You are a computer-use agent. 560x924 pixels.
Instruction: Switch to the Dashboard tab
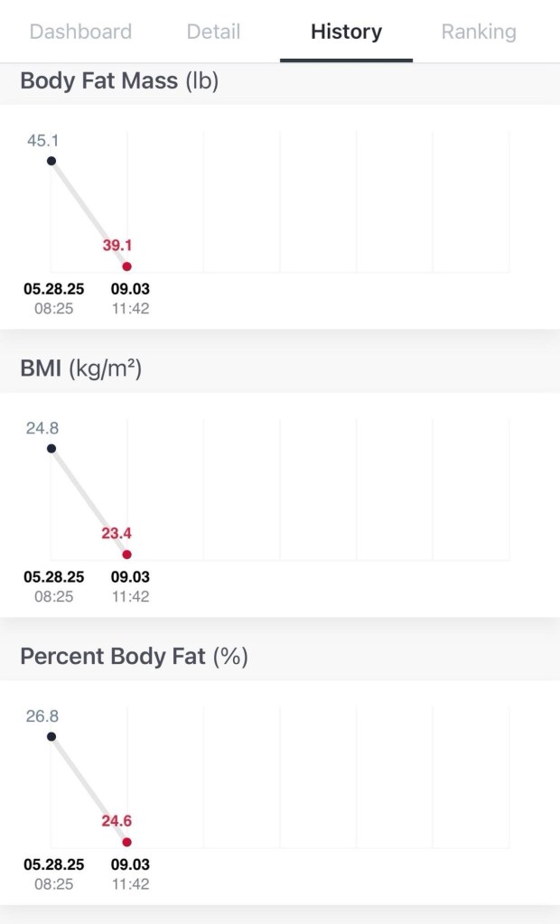click(x=80, y=33)
